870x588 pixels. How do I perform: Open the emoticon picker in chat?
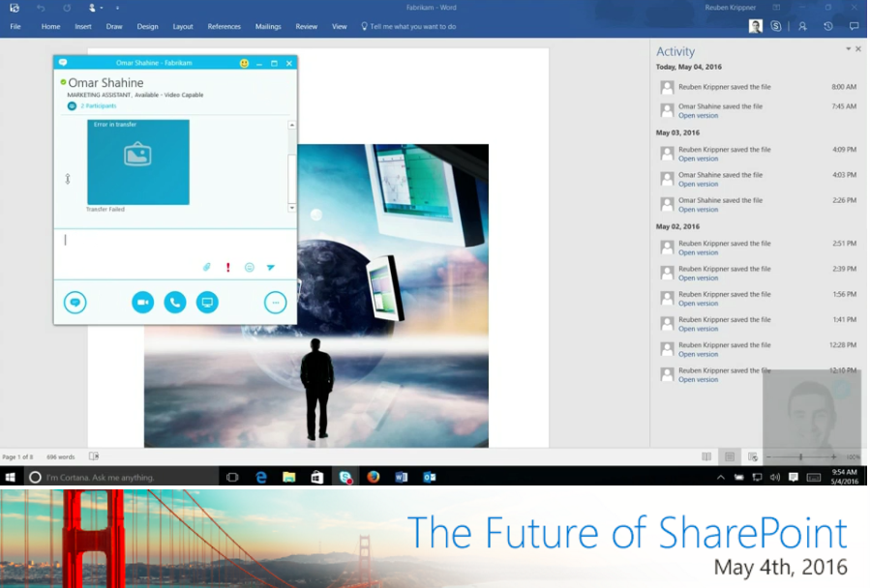click(250, 267)
